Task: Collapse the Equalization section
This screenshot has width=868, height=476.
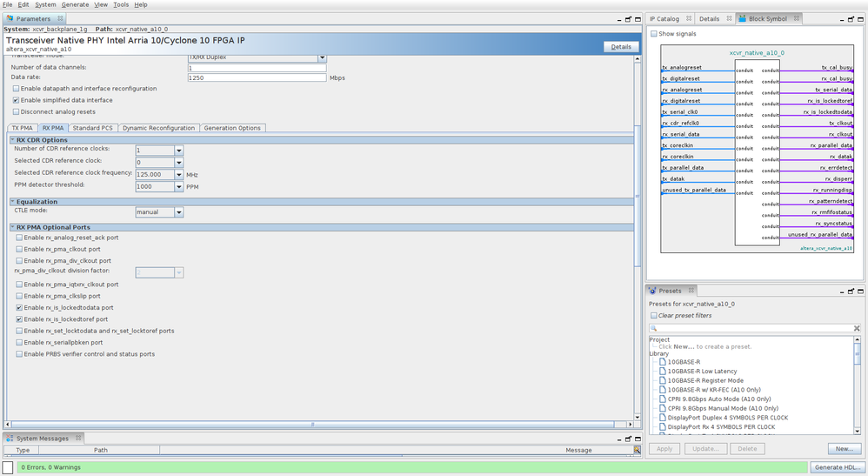Action: [13, 202]
